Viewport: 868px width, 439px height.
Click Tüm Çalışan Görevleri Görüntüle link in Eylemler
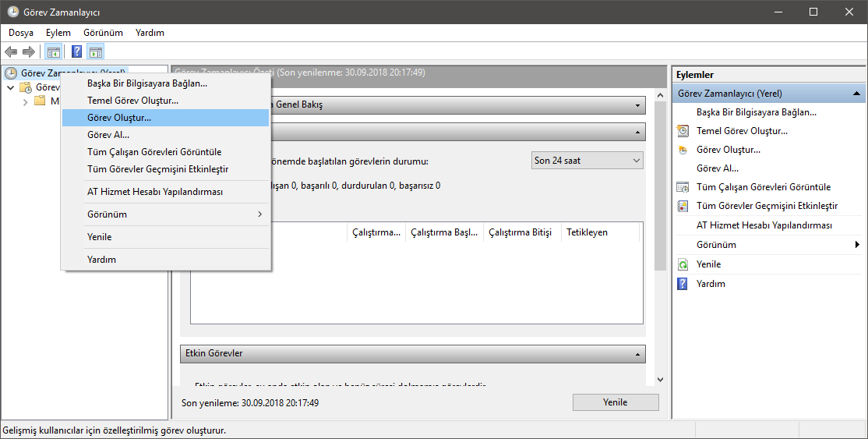pyautogui.click(x=764, y=187)
